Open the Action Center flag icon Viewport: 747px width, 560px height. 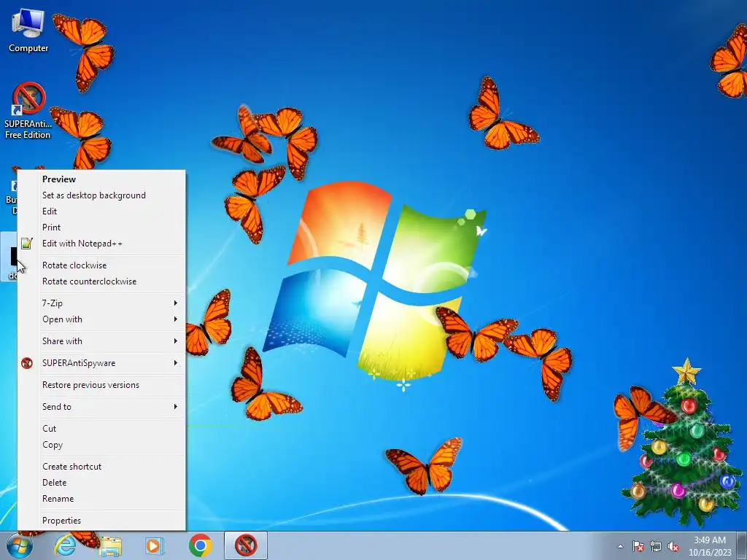[638, 546]
